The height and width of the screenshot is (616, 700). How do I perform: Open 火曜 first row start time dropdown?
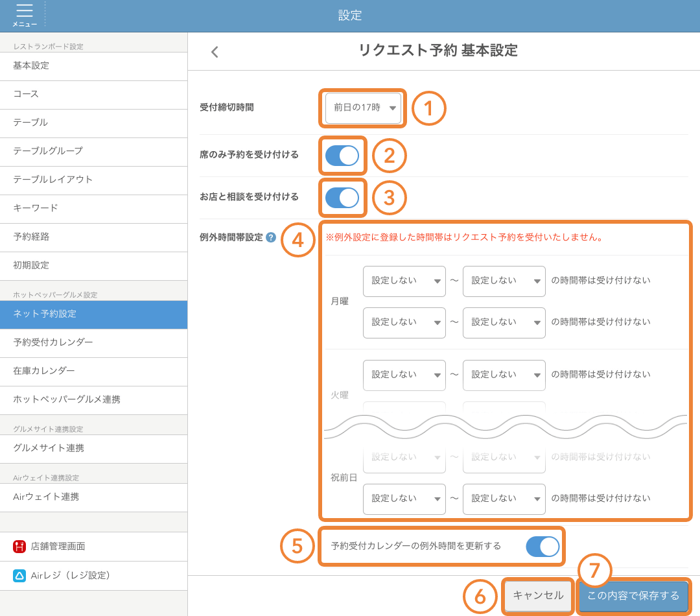404,375
